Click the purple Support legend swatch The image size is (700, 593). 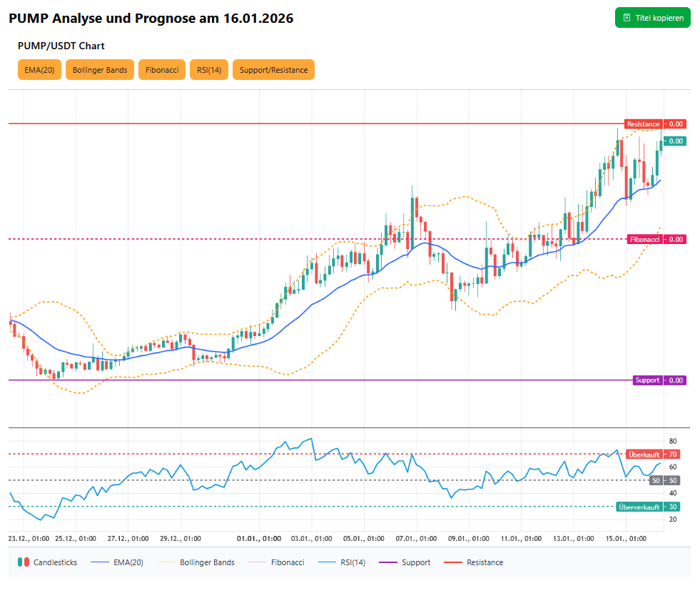click(x=388, y=562)
